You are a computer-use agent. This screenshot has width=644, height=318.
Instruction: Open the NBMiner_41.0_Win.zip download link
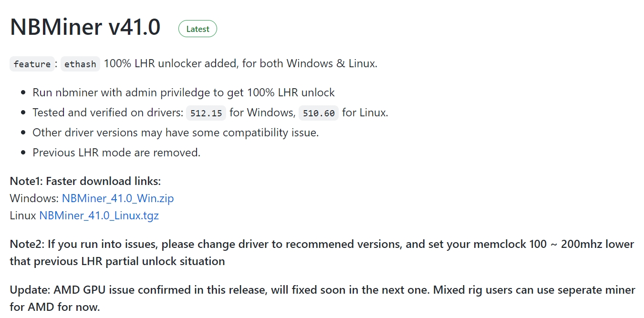(x=118, y=198)
